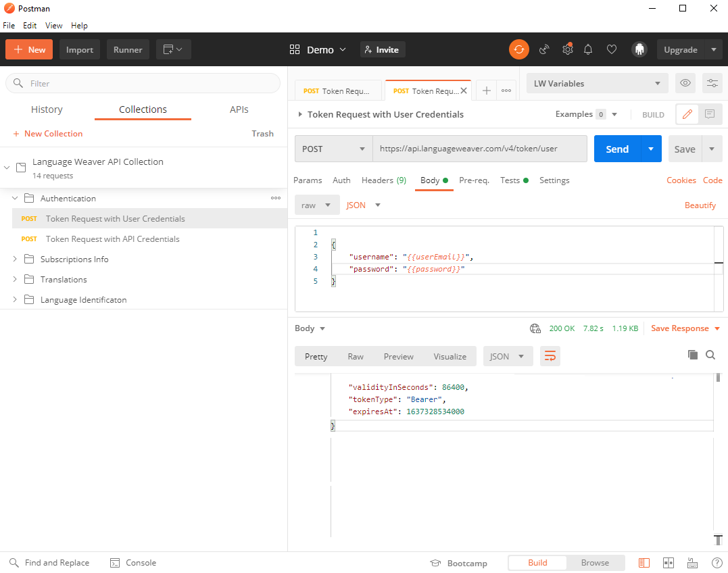Open the help question mark icon

[x=717, y=563]
